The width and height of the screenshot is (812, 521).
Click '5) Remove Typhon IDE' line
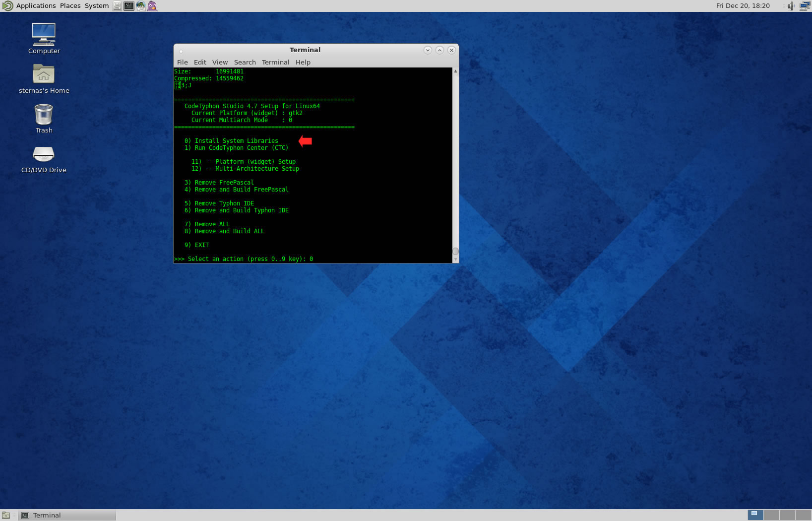point(219,203)
